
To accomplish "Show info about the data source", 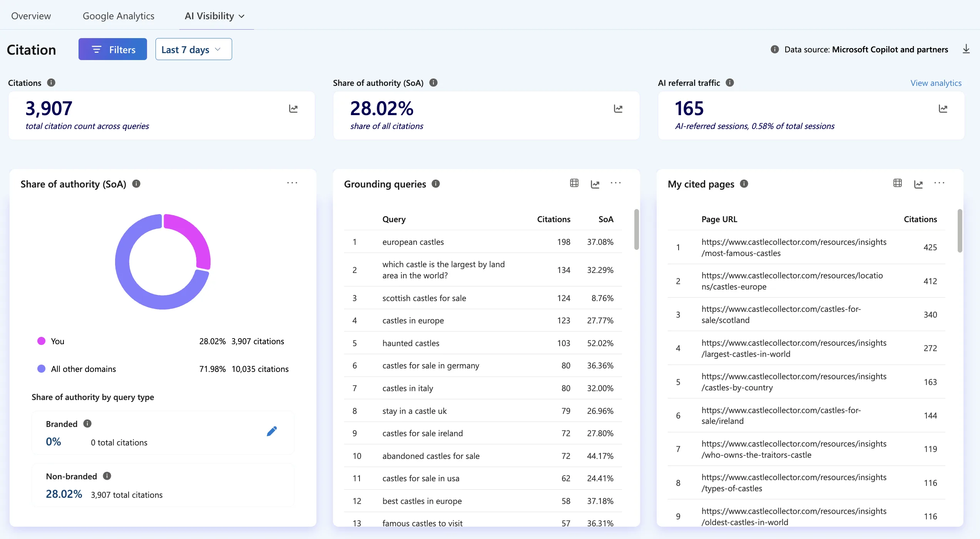I will (x=775, y=49).
